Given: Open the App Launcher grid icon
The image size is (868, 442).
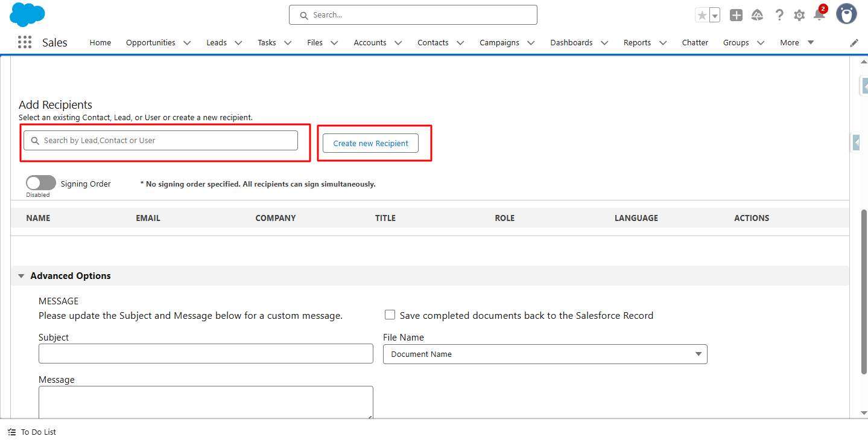Looking at the screenshot, I should pyautogui.click(x=25, y=42).
